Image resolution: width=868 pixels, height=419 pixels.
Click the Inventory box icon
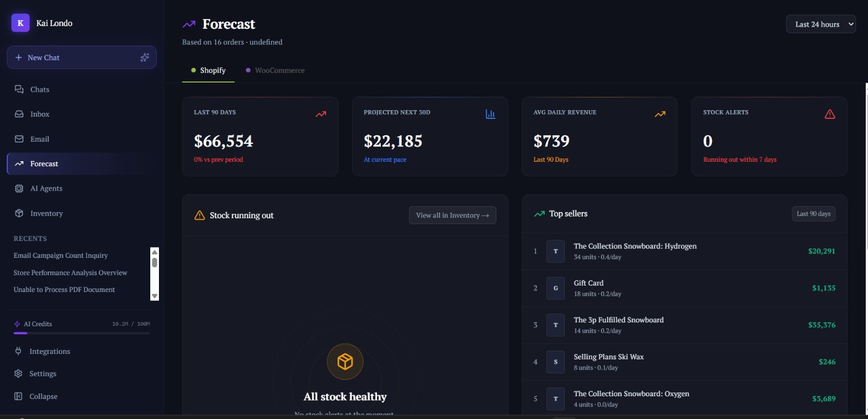(19, 213)
